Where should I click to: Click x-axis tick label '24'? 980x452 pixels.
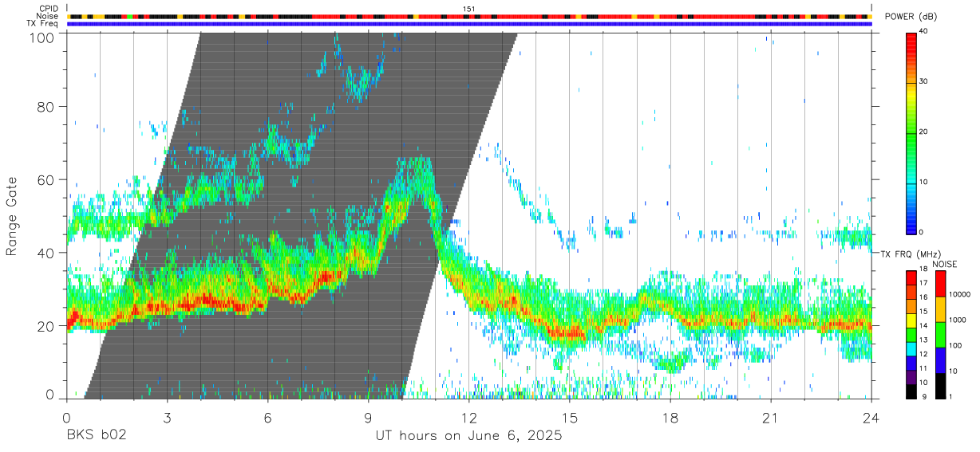871,419
